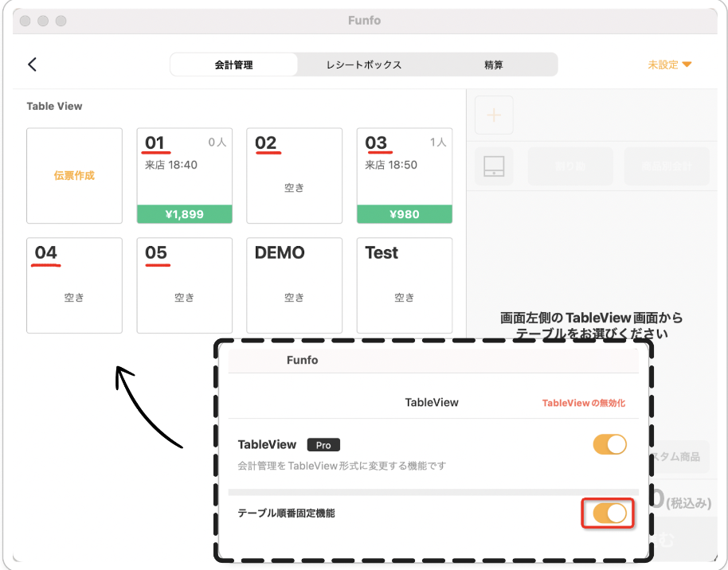Click the TableViewの無効化 link
This screenshot has width=728, height=570.
click(x=584, y=403)
